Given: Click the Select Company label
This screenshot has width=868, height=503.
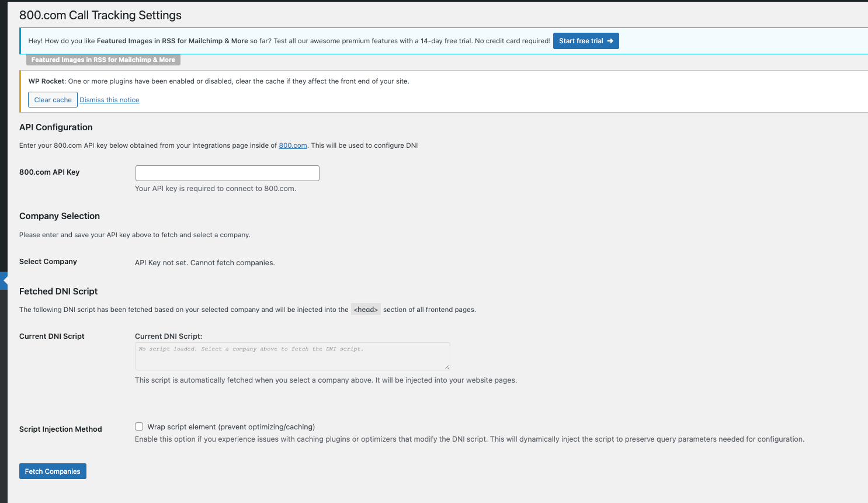Looking at the screenshot, I should [48, 262].
